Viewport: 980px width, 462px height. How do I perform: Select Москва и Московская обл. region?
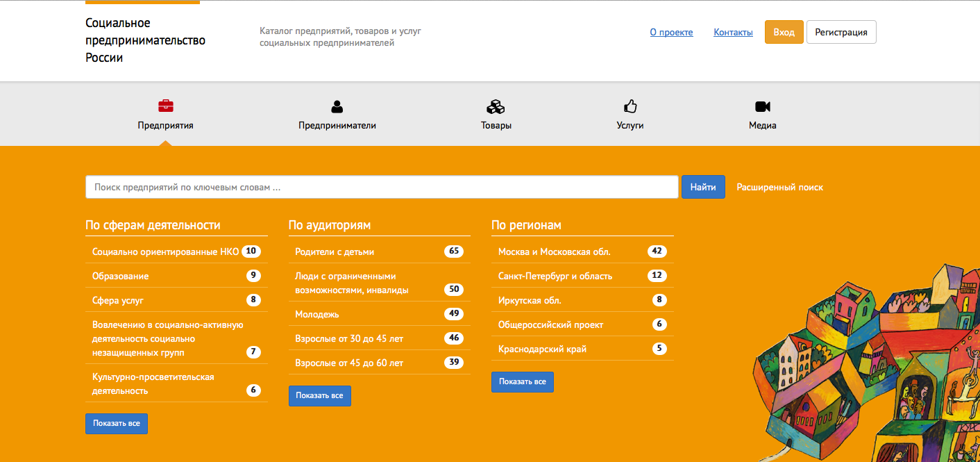[x=582, y=251]
